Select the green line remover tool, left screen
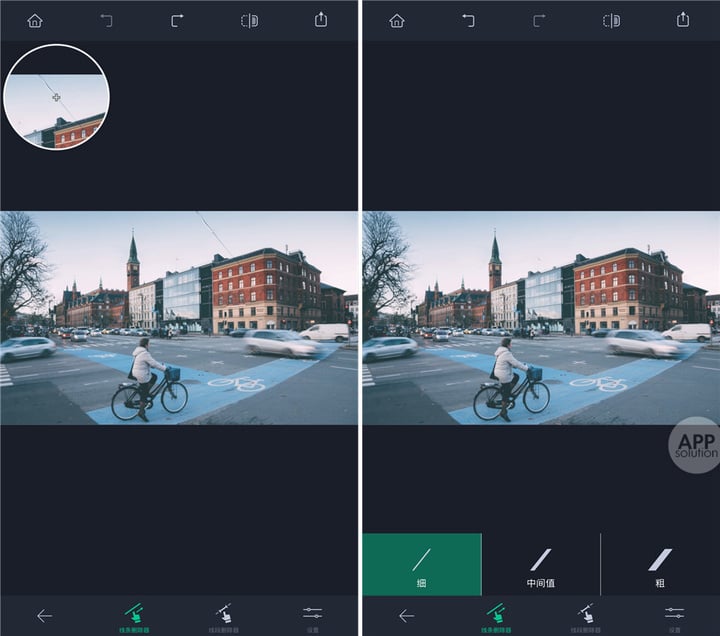Screen dimensions: 720x636 pos(134,618)
